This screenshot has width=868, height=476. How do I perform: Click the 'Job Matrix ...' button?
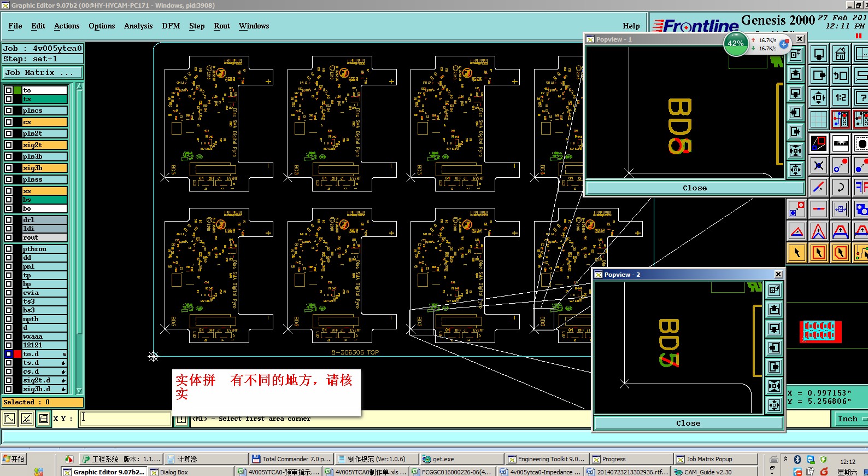coord(43,72)
